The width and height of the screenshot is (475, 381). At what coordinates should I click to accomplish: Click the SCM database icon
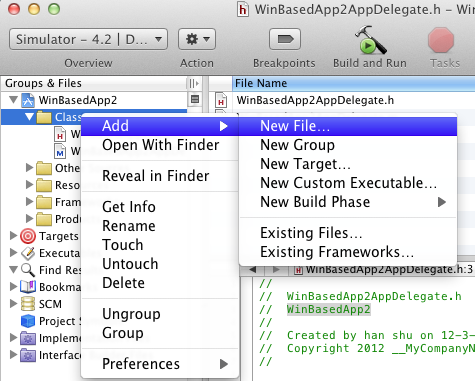coord(28,304)
